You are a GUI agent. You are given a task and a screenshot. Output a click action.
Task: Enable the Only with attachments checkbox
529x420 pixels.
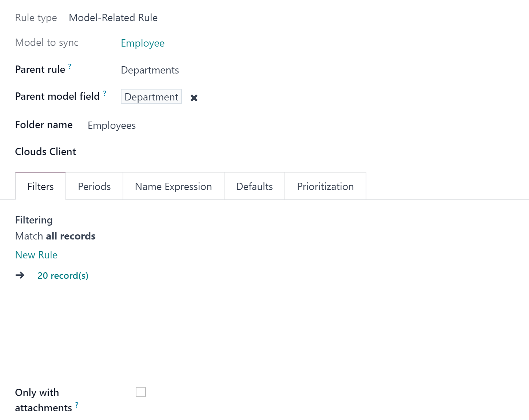click(x=141, y=392)
